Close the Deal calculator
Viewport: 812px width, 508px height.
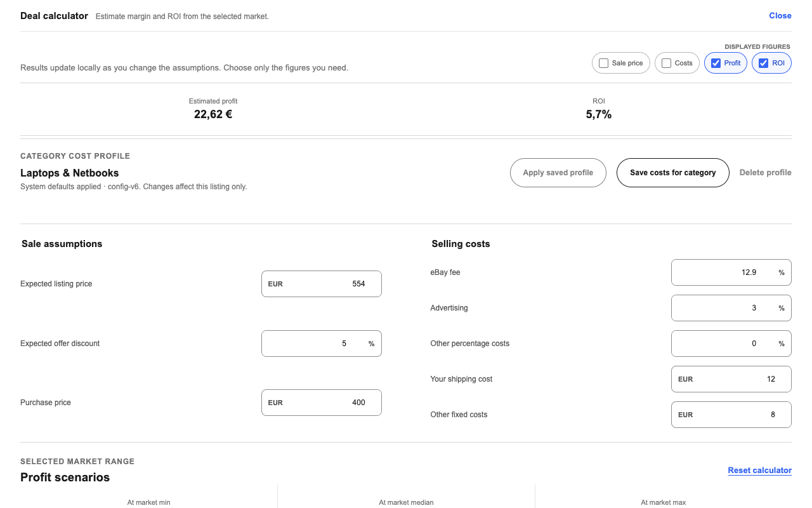coord(780,16)
